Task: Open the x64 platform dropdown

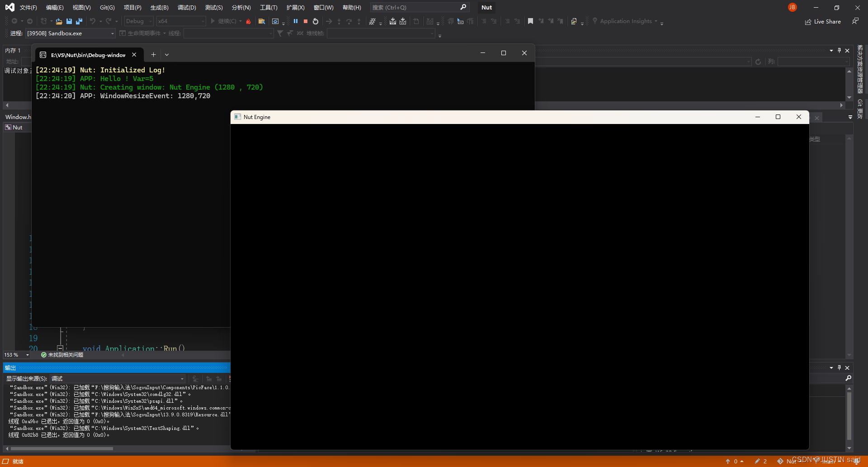Action: 181,21
